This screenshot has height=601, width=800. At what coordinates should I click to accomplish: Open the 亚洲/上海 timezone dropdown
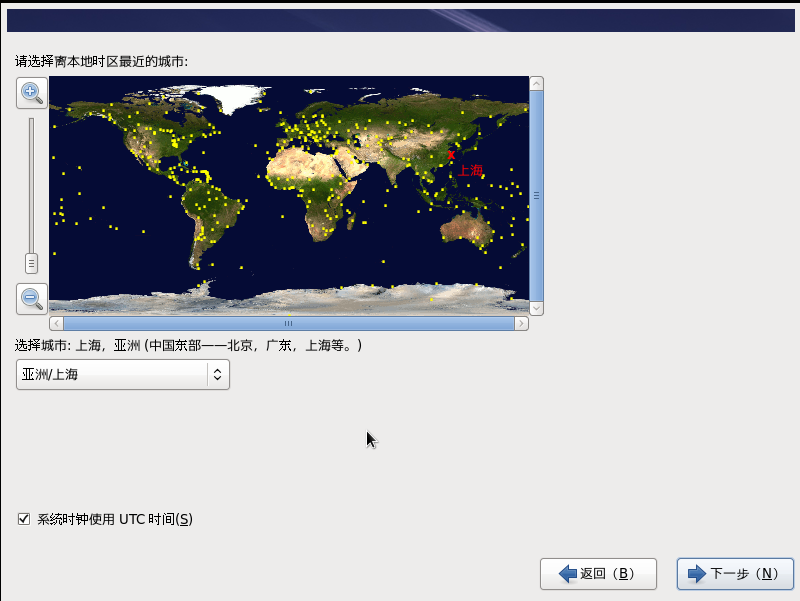pos(122,374)
